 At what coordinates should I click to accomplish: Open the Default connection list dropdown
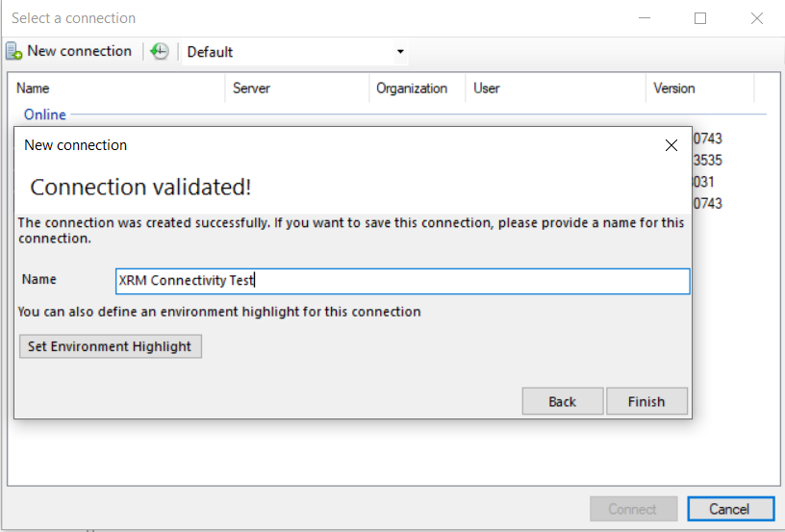click(400, 52)
